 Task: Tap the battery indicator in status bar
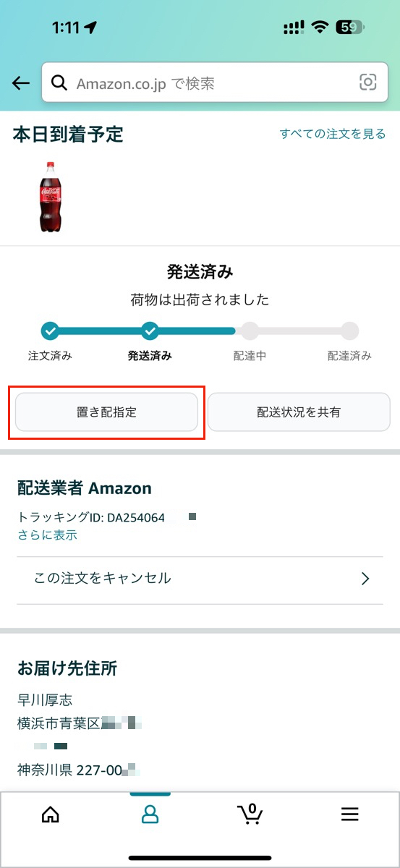pyautogui.click(x=349, y=27)
